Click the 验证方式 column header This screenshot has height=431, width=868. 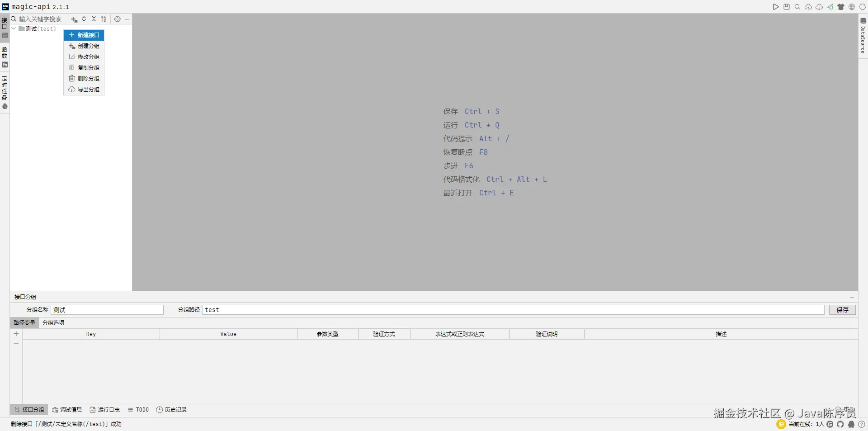(384, 334)
